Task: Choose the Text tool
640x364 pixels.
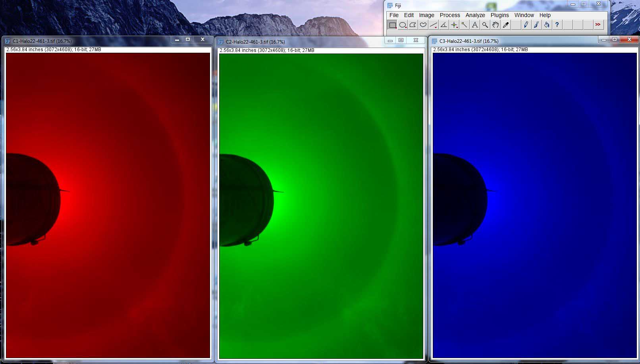Action: (475, 25)
